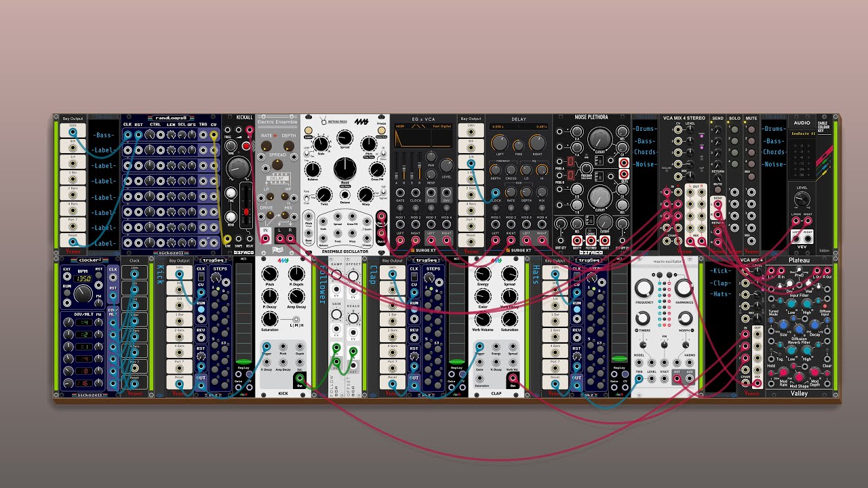Click the macro oscillator TRIG jack
Screen dimensions: 868x488
point(639,378)
